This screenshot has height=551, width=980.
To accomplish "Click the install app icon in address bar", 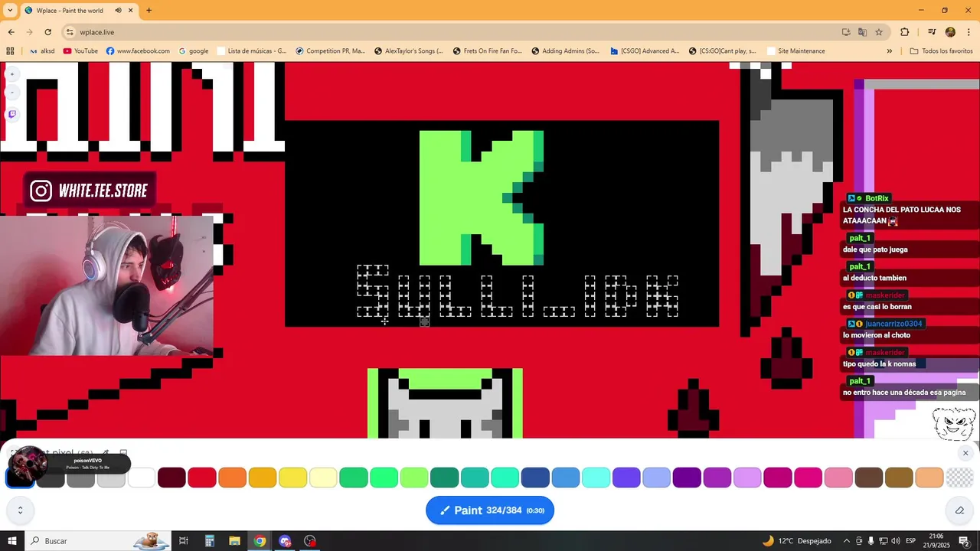I will pyautogui.click(x=846, y=32).
